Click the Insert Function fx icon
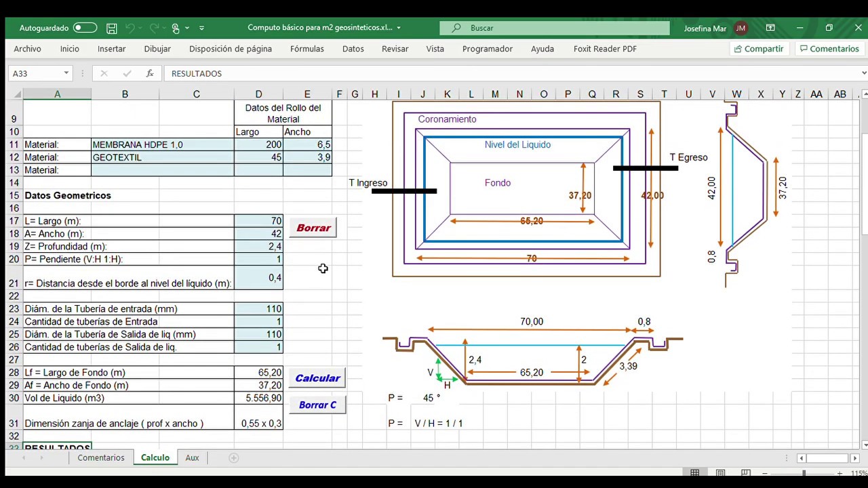 [150, 73]
